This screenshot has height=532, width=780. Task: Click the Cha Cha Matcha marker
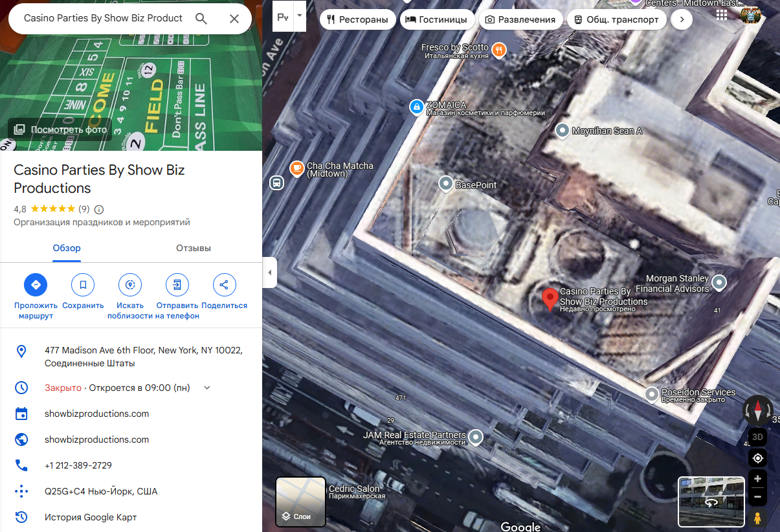click(296, 168)
